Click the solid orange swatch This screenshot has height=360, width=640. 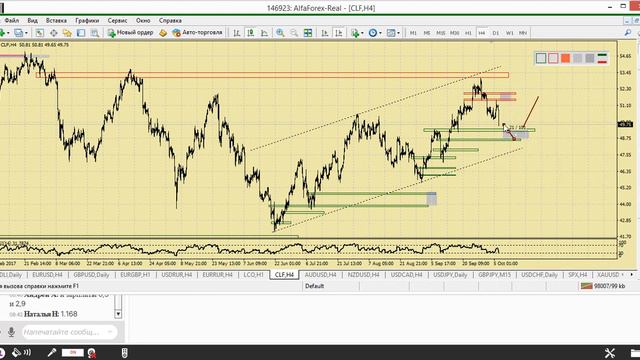565,58
